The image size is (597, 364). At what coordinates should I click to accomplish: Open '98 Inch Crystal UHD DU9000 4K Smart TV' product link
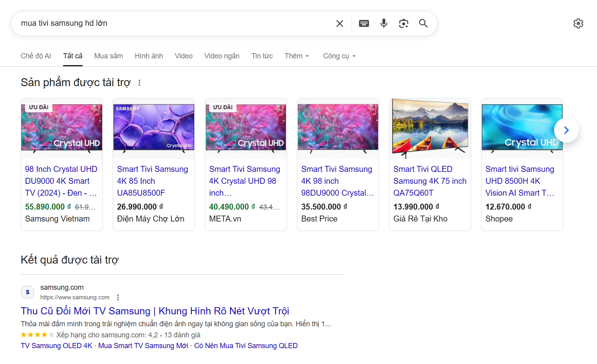61,181
